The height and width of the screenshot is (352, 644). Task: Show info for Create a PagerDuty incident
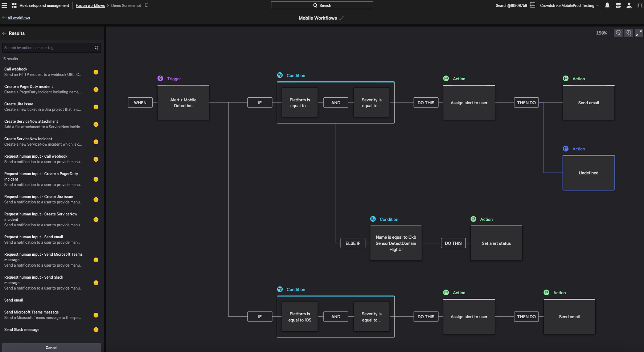96,89
